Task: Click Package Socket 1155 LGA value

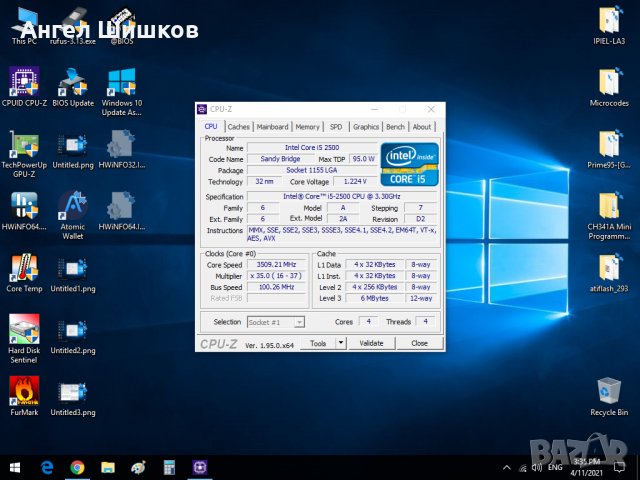Action: 312,170
